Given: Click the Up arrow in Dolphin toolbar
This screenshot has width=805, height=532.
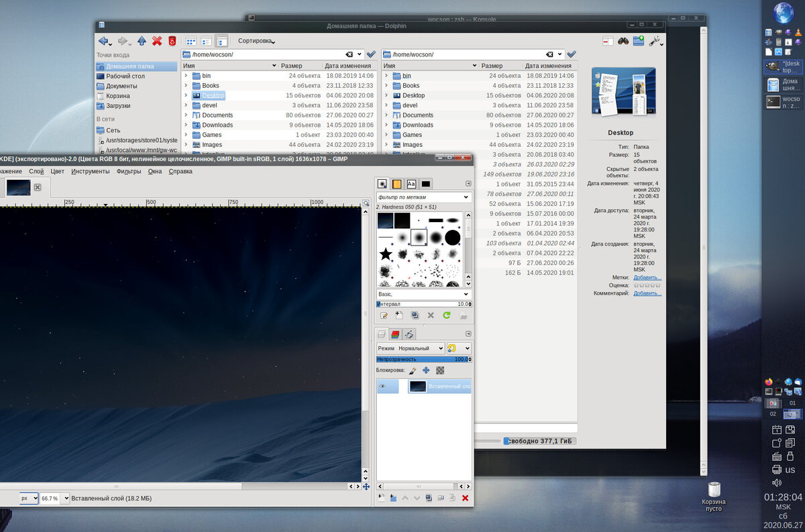Looking at the screenshot, I should coord(142,41).
